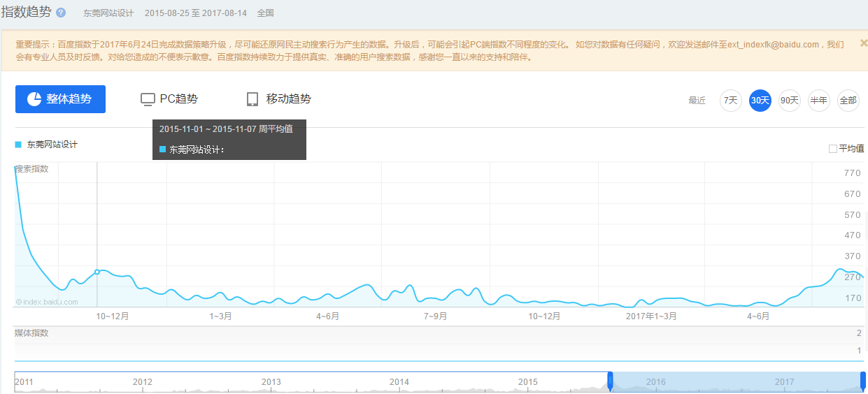
Task: Click the highlighted 2016 range in timeline
Action: [x=656, y=382]
